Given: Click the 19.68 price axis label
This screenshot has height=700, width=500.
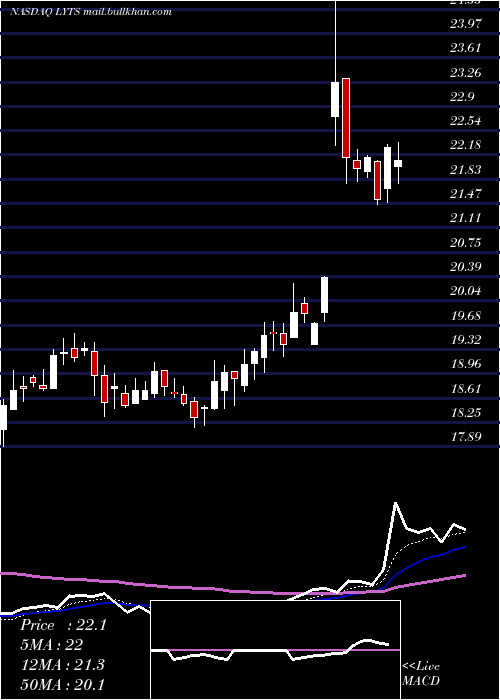Looking at the screenshot, I should pos(466,315).
